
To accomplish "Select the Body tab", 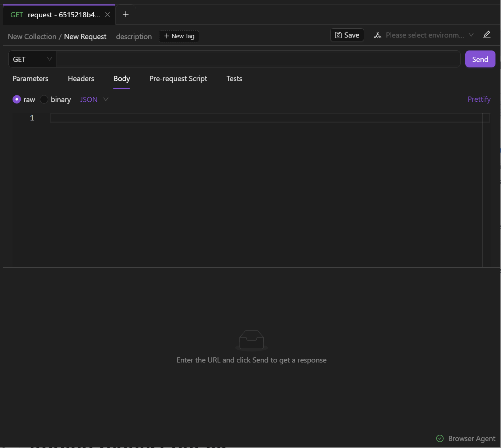I will (x=122, y=78).
